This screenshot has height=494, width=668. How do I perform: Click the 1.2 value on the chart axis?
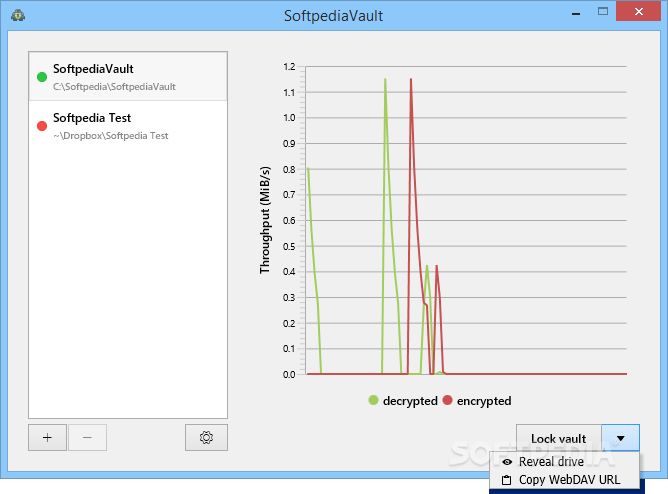tap(289, 67)
